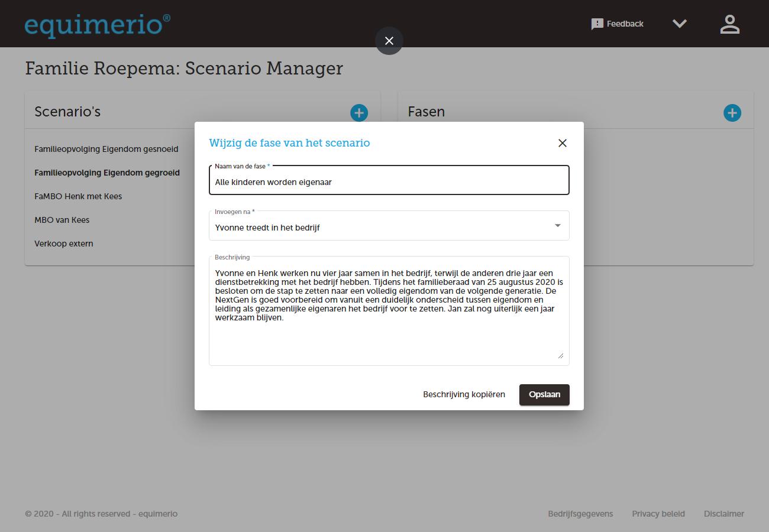The width and height of the screenshot is (769, 532).
Task: Expand the header chevron menu
Action: click(680, 24)
